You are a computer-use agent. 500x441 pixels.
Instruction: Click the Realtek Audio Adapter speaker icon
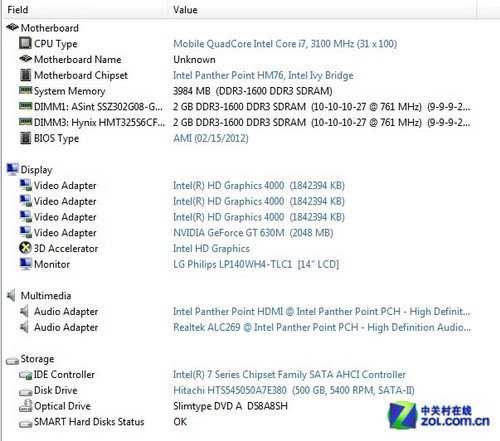(24, 327)
